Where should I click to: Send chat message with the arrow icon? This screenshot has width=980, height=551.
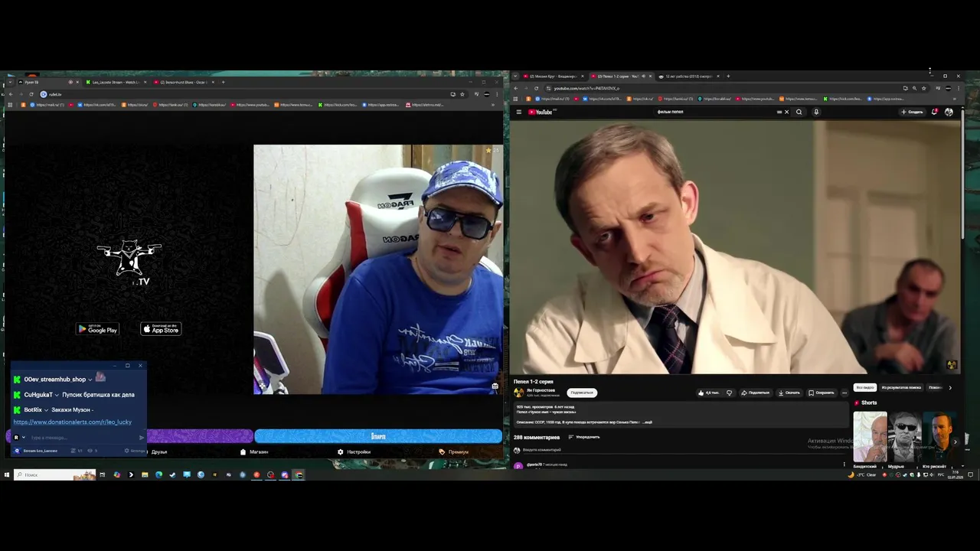point(142,438)
